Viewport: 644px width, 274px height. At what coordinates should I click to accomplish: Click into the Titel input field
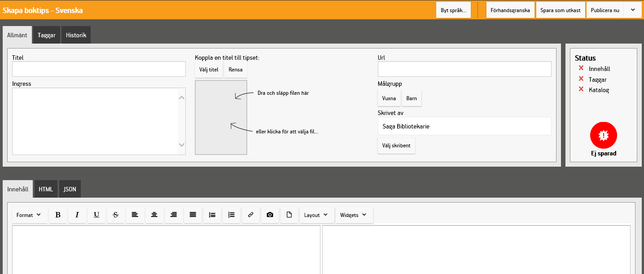tap(99, 69)
